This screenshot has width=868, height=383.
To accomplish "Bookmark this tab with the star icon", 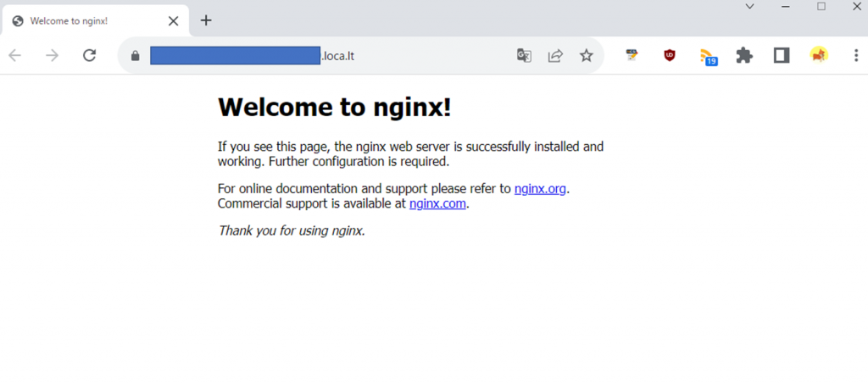I will (587, 55).
